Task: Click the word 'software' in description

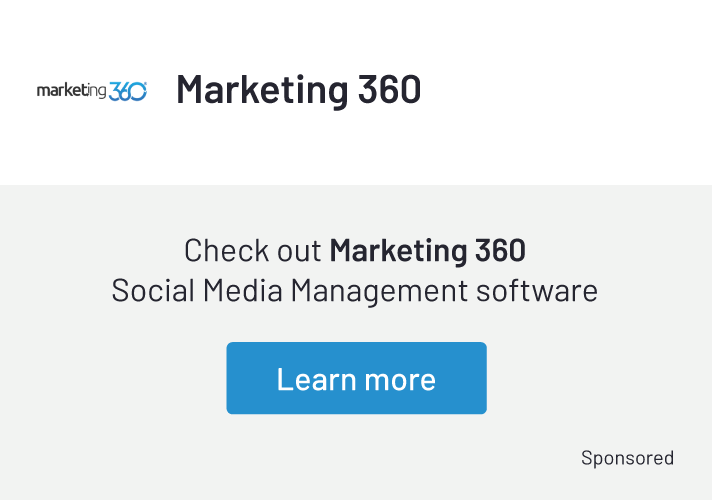Action: click(537, 291)
